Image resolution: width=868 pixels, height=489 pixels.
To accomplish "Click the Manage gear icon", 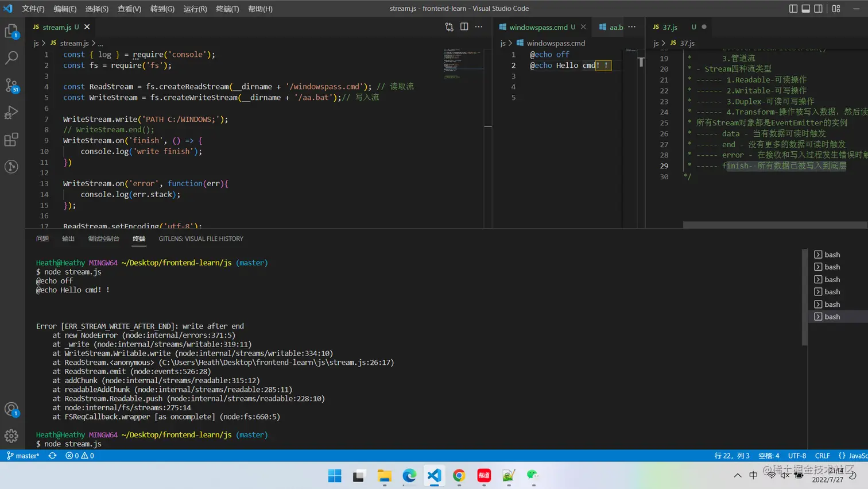I will 11,436.
